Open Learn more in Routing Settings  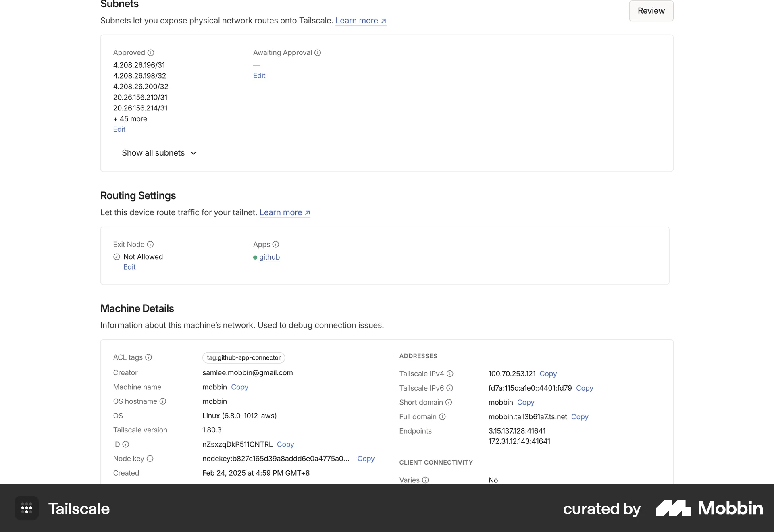(x=281, y=212)
